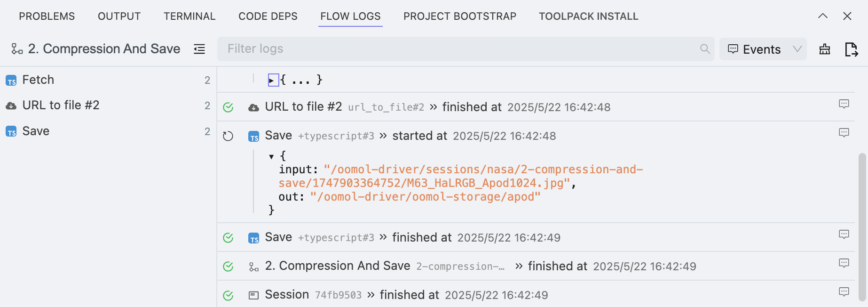This screenshot has height=307, width=868.
Task: Select URL to file #2 node
Action: [x=61, y=105]
